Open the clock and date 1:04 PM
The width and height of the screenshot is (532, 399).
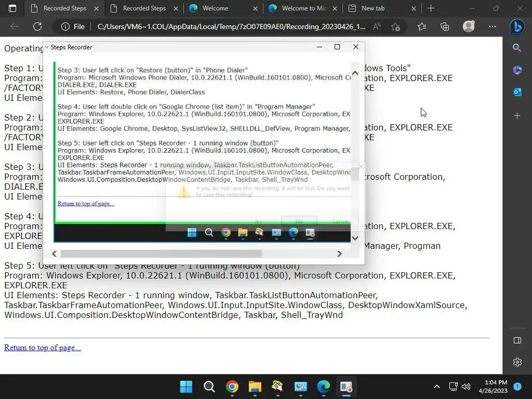point(493,387)
